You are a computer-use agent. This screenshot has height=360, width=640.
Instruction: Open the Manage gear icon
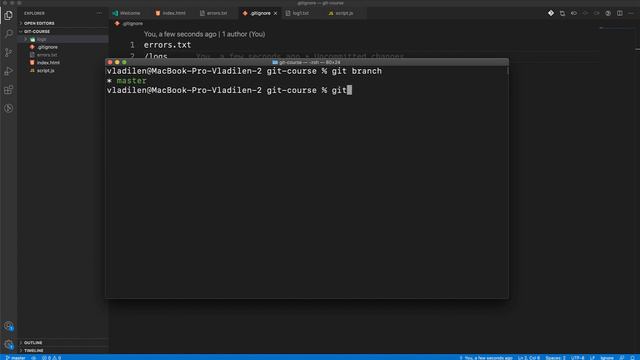(x=9, y=344)
